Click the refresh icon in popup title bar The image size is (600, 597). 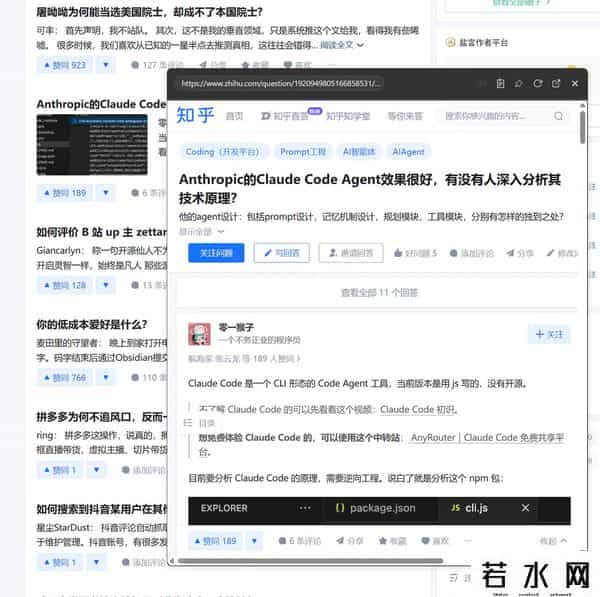point(537,83)
